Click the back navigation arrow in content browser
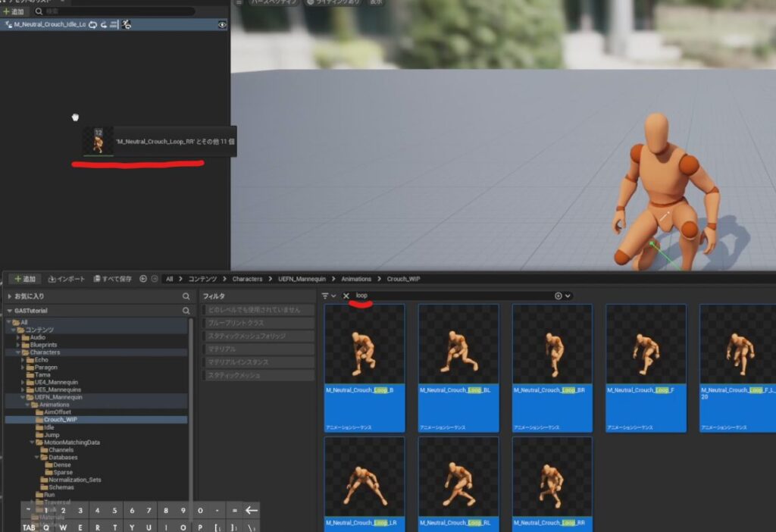This screenshot has width=776, height=532. (142, 278)
